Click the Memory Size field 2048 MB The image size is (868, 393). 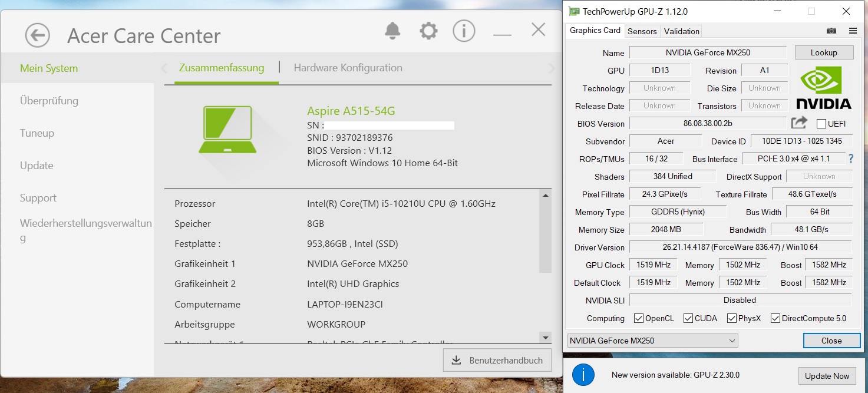[666, 229]
